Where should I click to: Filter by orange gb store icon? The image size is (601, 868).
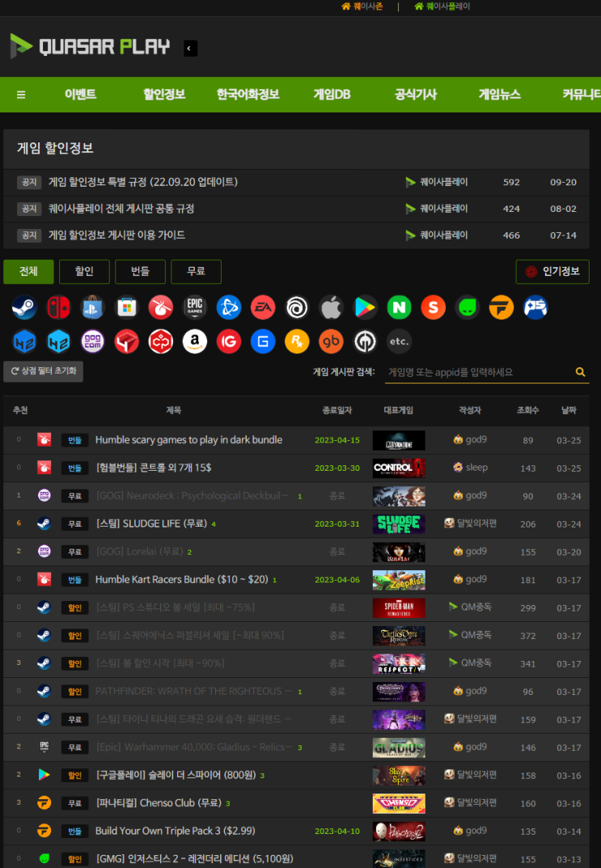coord(331,341)
